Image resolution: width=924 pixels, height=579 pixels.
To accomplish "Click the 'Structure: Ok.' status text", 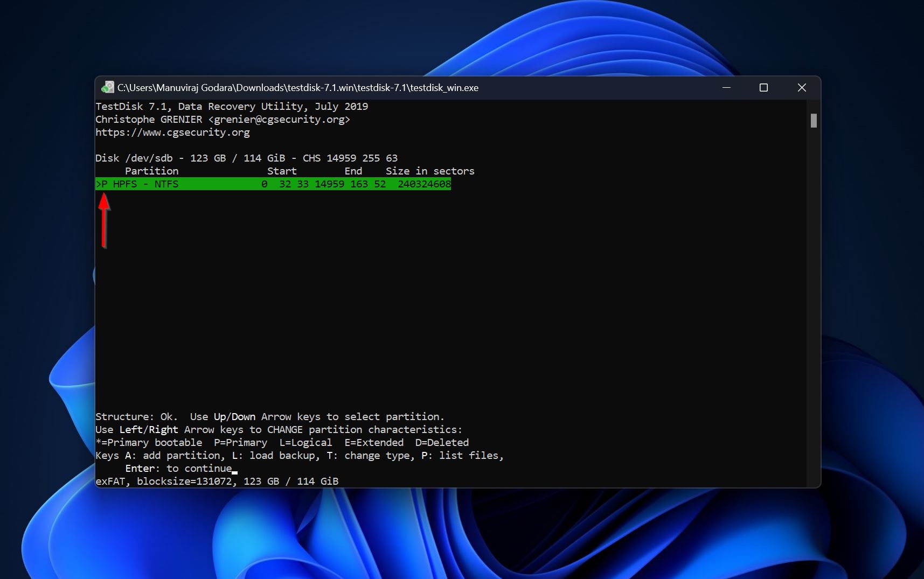I will 136,417.
